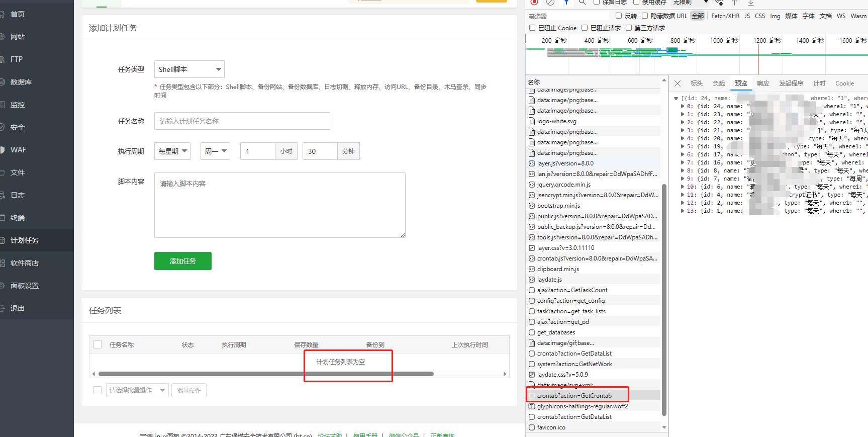Close the request details panel
This screenshot has width=868, height=437.
point(678,83)
